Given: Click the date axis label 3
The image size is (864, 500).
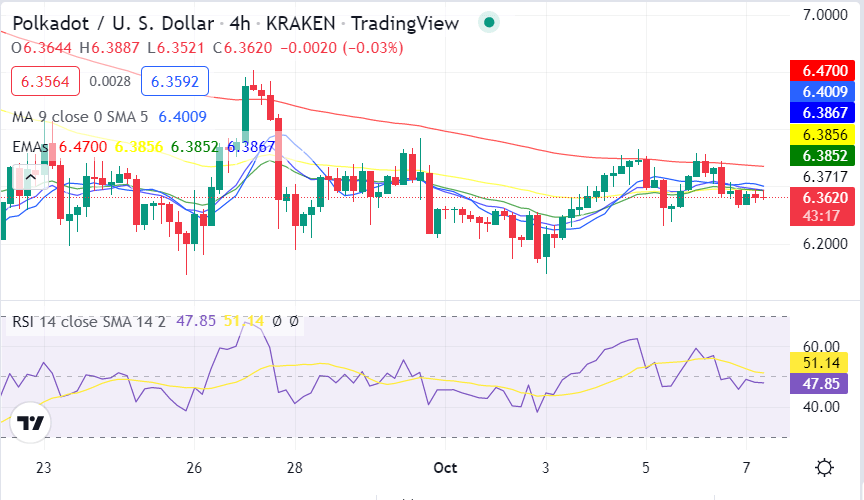Looking at the screenshot, I should tap(546, 468).
